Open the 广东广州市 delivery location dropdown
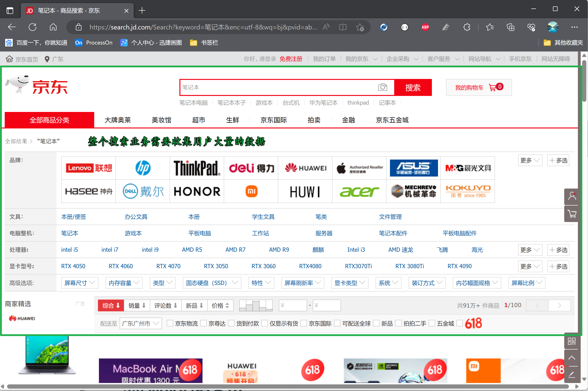Screen dimensions: 588x391 click(x=141, y=323)
